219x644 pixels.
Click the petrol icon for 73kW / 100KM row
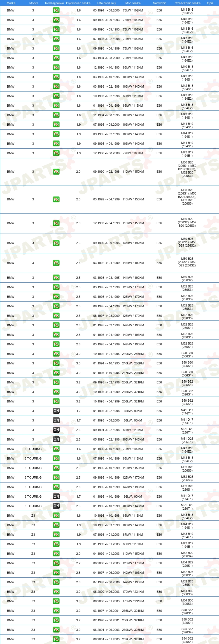click(56, 20)
